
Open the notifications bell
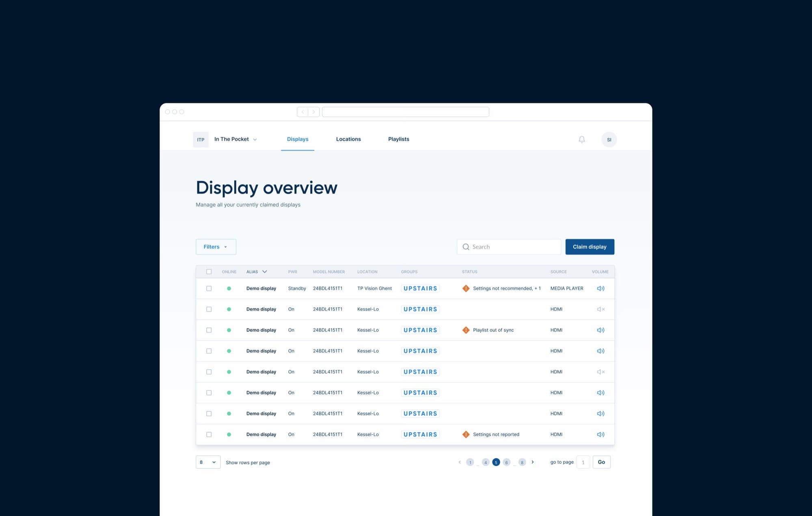point(581,139)
